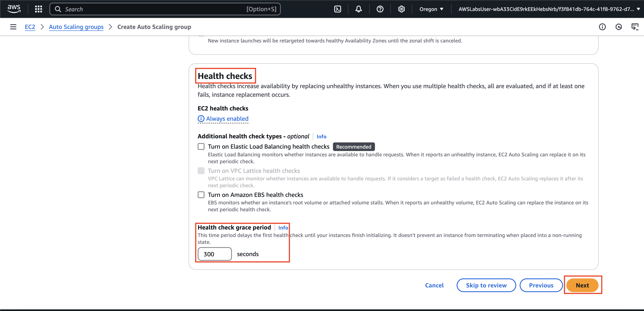Open the notifications bell

pos(358,9)
